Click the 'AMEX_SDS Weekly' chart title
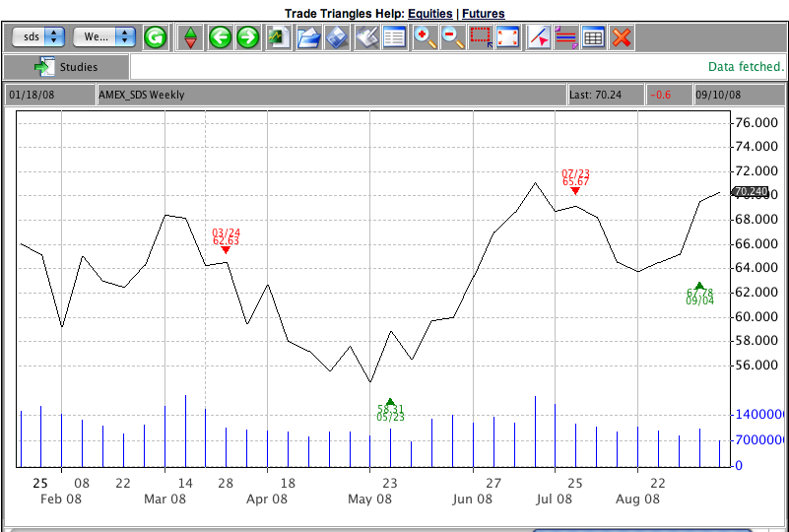 tap(142, 95)
